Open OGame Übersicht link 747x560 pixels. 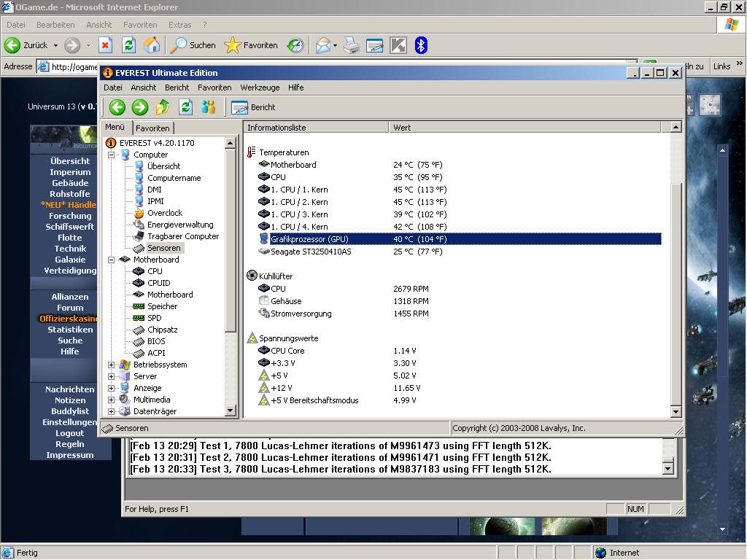pyautogui.click(x=70, y=161)
